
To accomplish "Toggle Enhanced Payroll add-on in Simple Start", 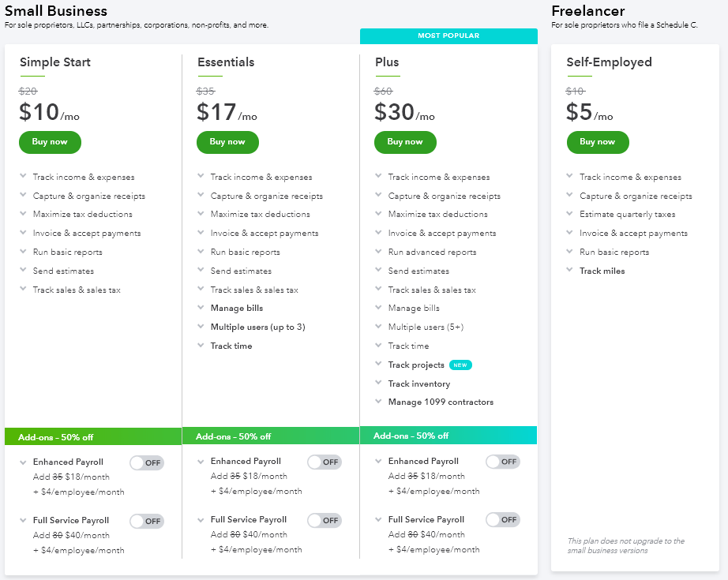I will pos(147,462).
